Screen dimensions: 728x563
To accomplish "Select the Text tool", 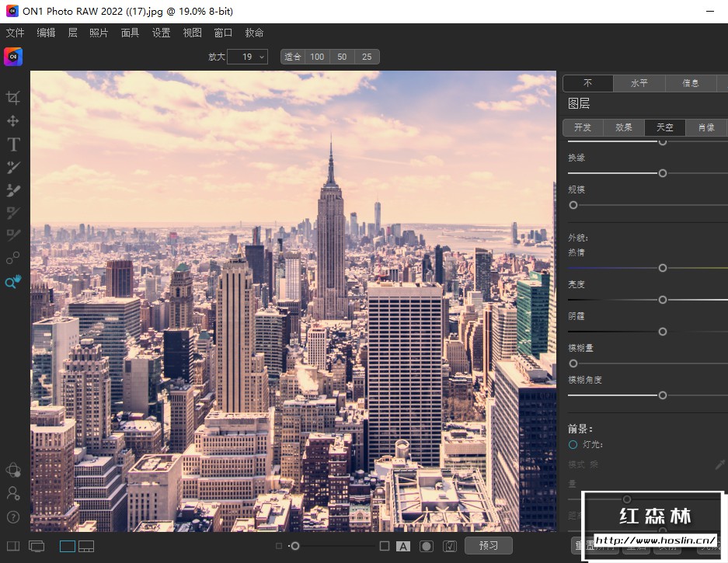I will coord(13,144).
